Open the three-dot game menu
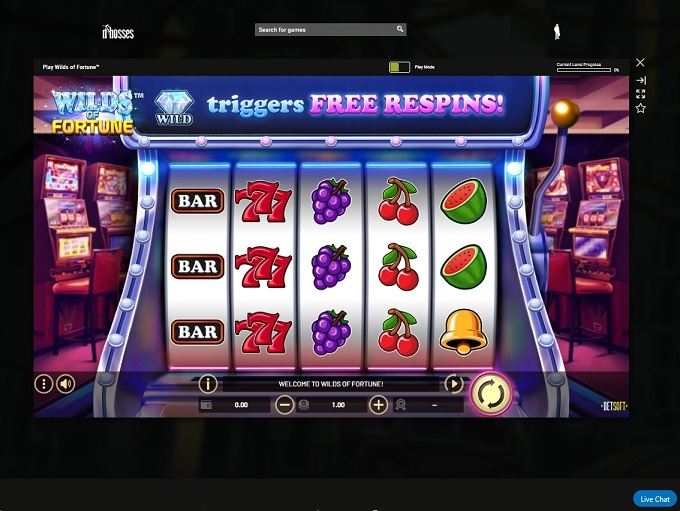The image size is (680, 511). pyautogui.click(x=44, y=384)
